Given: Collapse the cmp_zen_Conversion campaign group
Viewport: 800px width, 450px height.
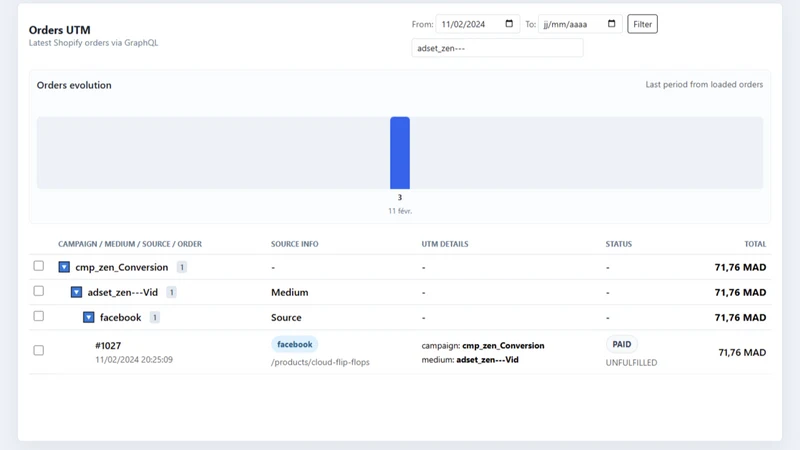Looking at the screenshot, I should pos(64,267).
